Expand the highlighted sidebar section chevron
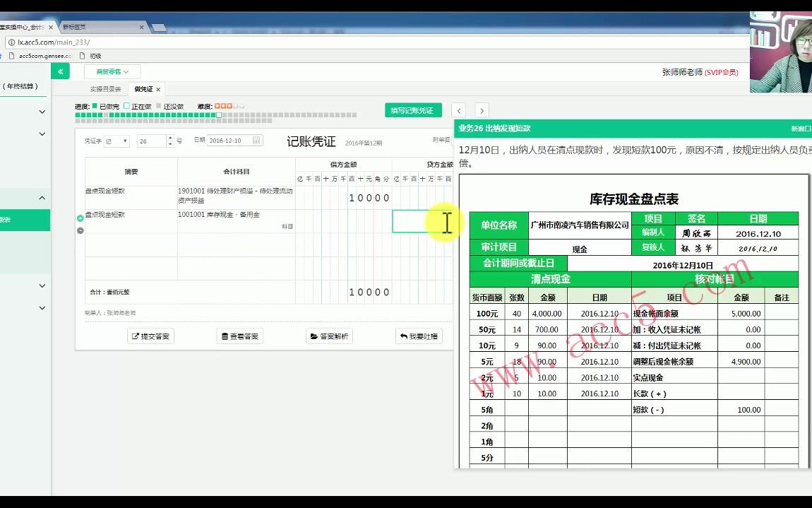This screenshot has height=508, width=812. pos(41,199)
